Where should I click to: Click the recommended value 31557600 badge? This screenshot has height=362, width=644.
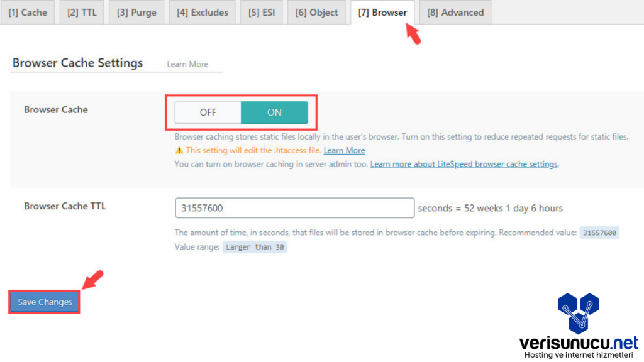click(x=599, y=233)
